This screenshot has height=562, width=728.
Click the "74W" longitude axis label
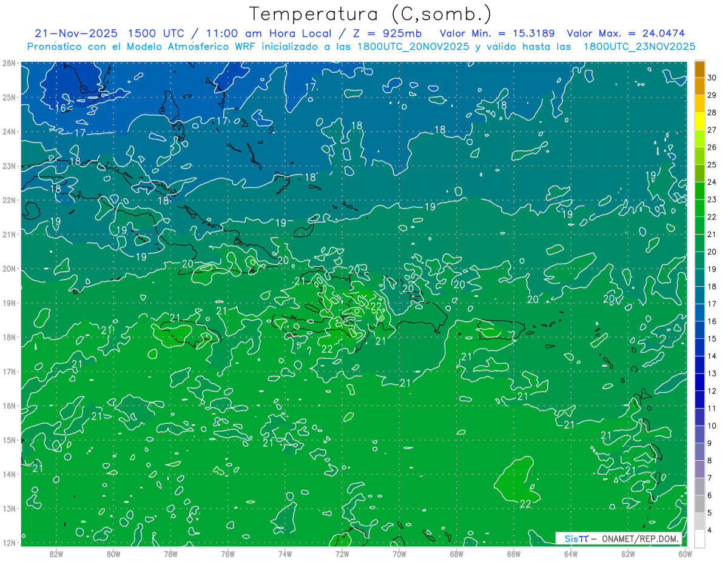(x=285, y=554)
